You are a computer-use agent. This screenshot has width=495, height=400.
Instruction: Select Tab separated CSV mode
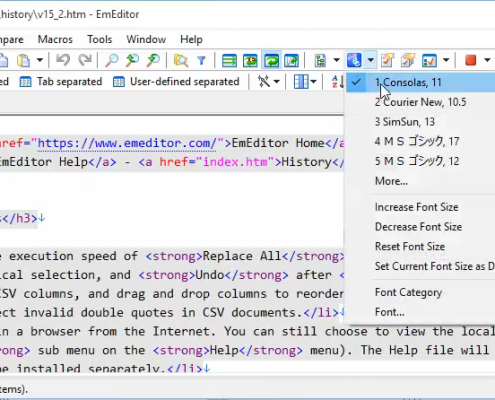(x=61, y=82)
